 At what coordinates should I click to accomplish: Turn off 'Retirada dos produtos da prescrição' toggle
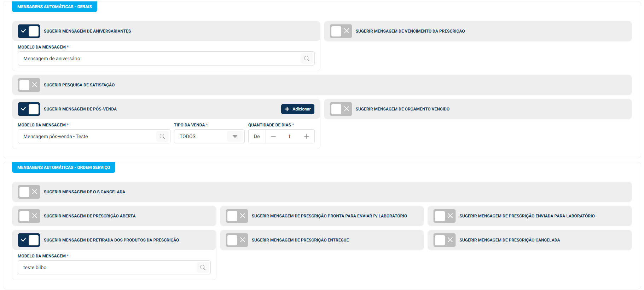point(29,240)
